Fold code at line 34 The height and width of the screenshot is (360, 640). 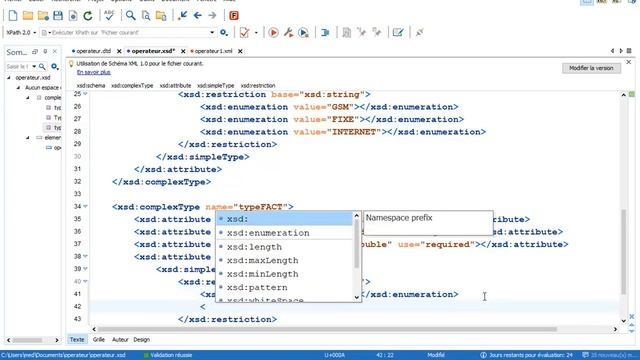click(85, 207)
